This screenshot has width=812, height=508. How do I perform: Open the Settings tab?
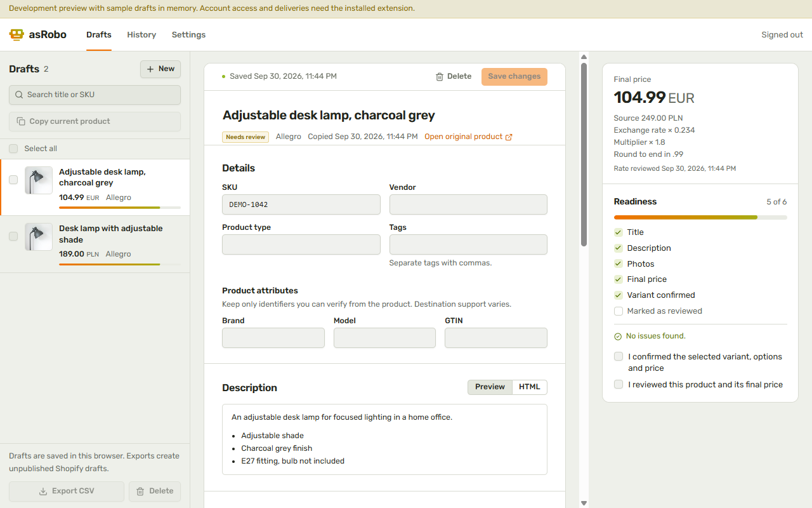click(x=188, y=35)
